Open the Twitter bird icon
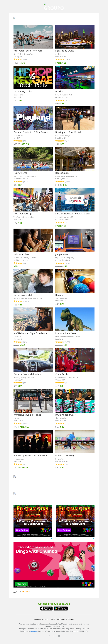Image resolution: width=108 pixels, height=644 pixels. pos(59,636)
